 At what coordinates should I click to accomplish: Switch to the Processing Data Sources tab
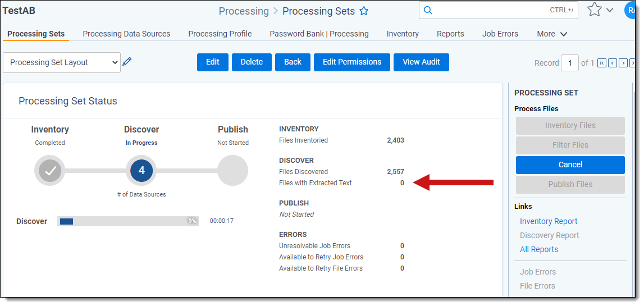(x=126, y=34)
